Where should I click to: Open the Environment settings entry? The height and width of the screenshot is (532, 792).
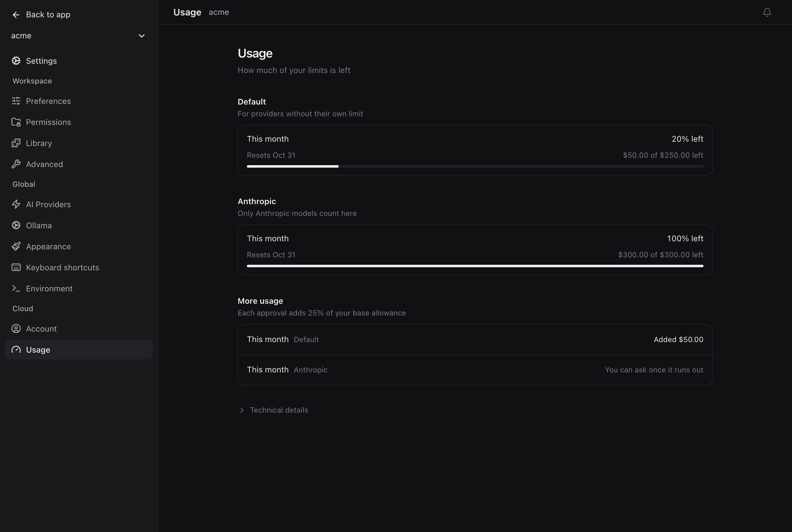(x=79, y=288)
